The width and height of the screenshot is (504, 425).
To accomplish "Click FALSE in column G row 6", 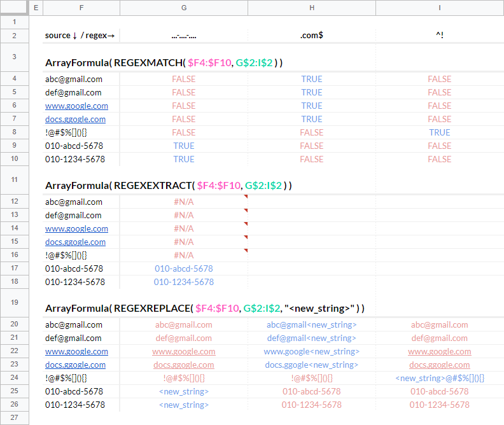I will click(184, 106).
